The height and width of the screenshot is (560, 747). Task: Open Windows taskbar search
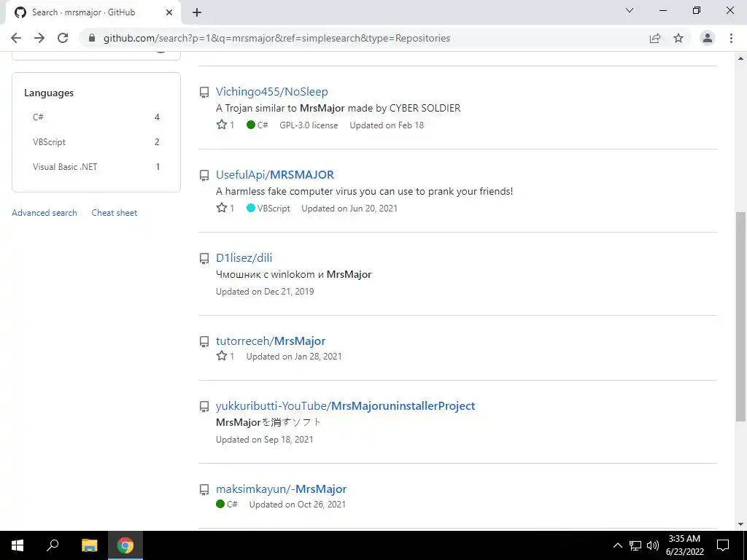pos(53,545)
